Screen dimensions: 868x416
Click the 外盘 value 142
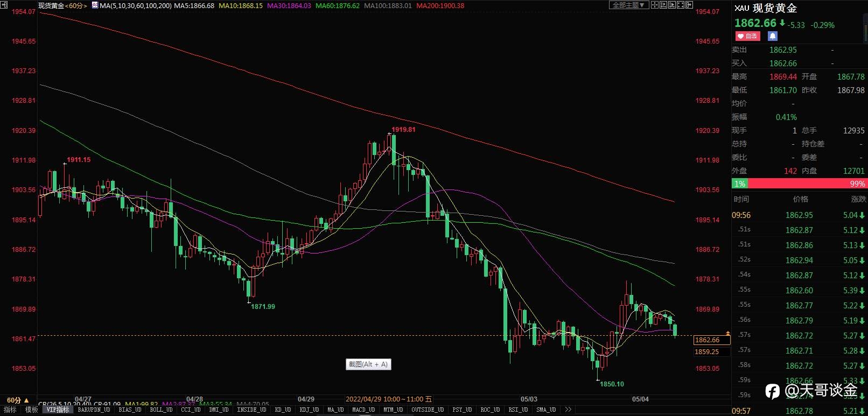790,171
